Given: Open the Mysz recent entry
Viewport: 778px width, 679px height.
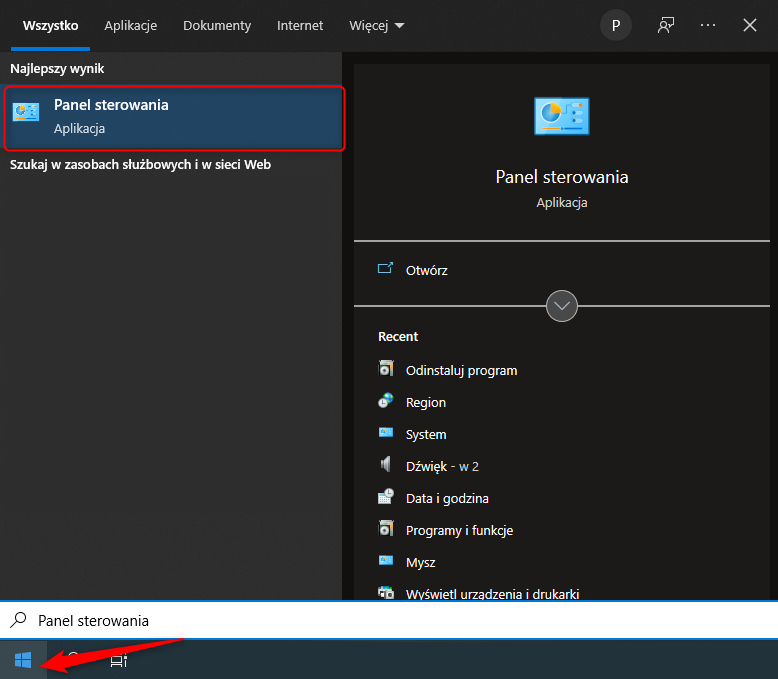Looking at the screenshot, I should point(420,562).
